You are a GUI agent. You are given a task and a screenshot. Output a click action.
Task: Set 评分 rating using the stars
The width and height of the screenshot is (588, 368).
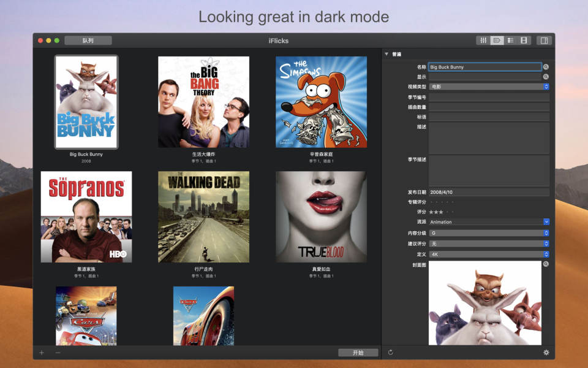pos(442,212)
